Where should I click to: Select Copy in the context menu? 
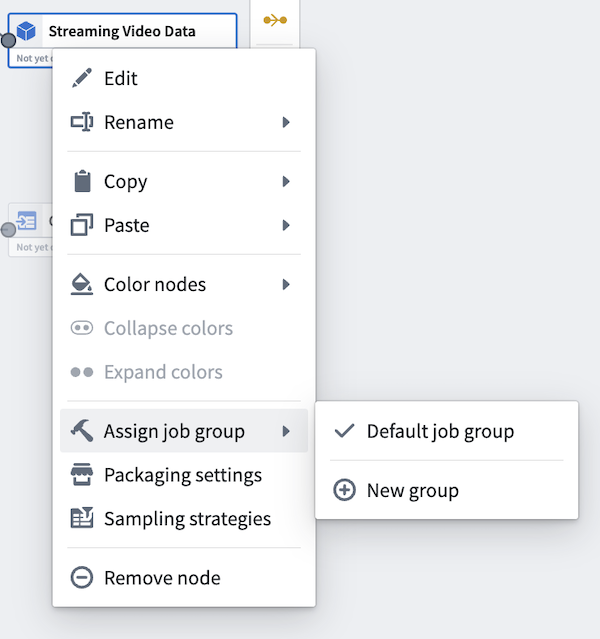coord(184,181)
